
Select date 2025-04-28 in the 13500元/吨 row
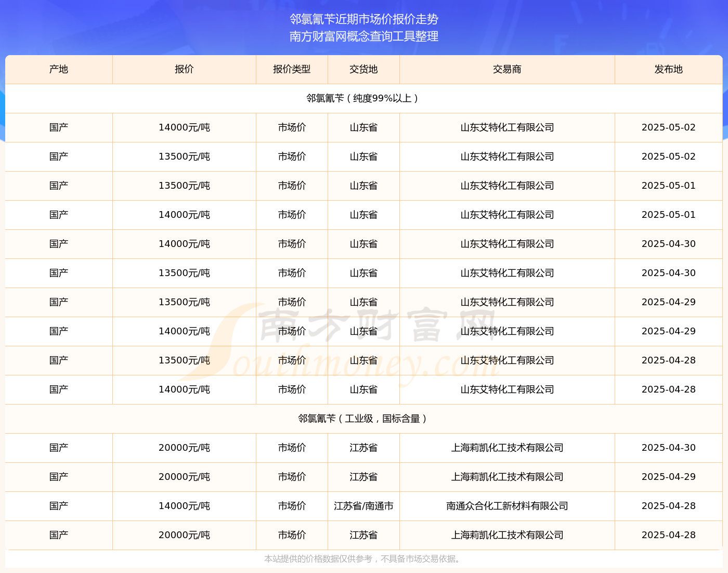(668, 360)
